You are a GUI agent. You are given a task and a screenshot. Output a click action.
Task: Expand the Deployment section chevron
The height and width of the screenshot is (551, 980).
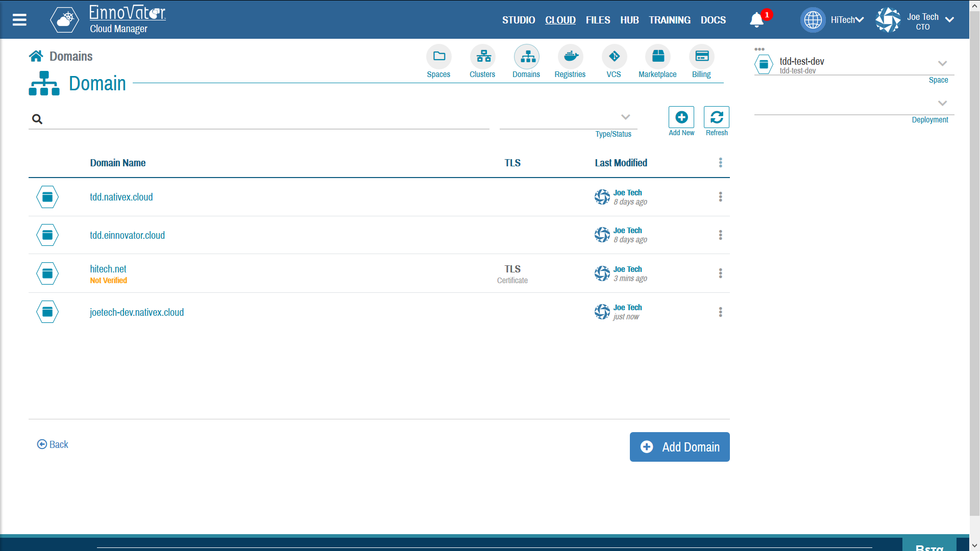(942, 103)
